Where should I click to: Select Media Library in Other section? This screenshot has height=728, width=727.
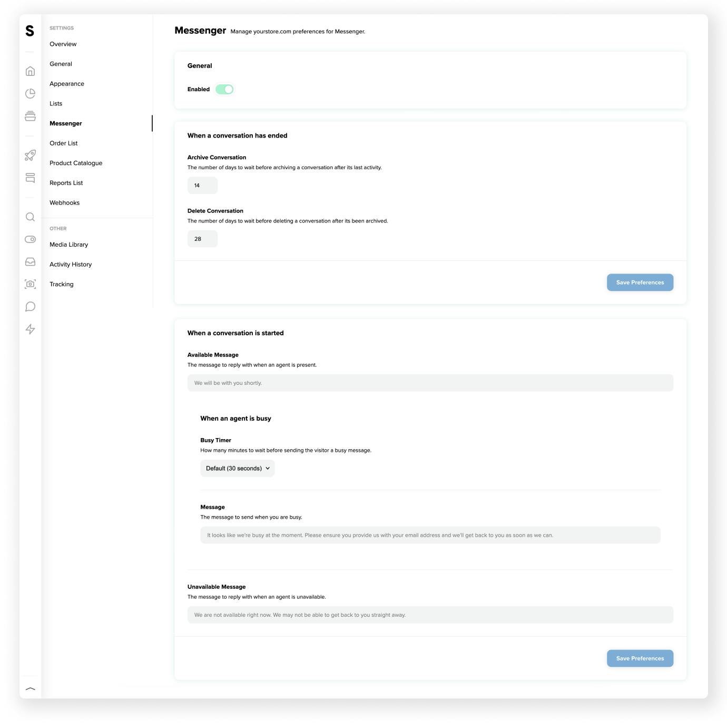click(x=69, y=245)
